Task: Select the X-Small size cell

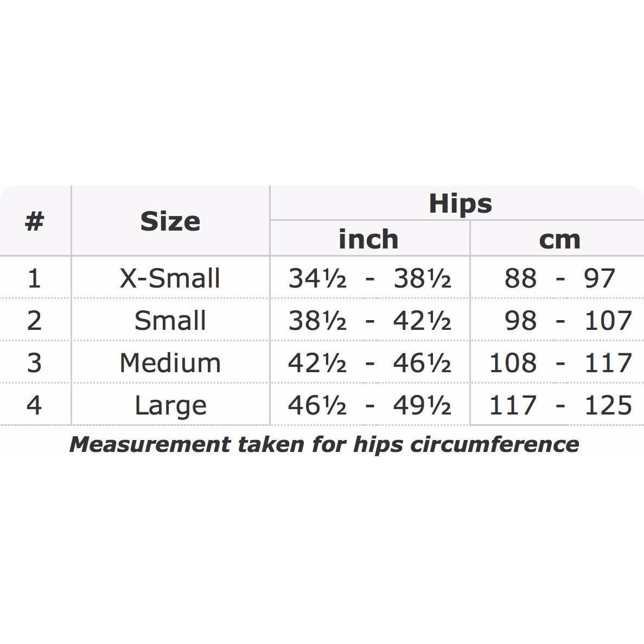Action: pos(170,278)
